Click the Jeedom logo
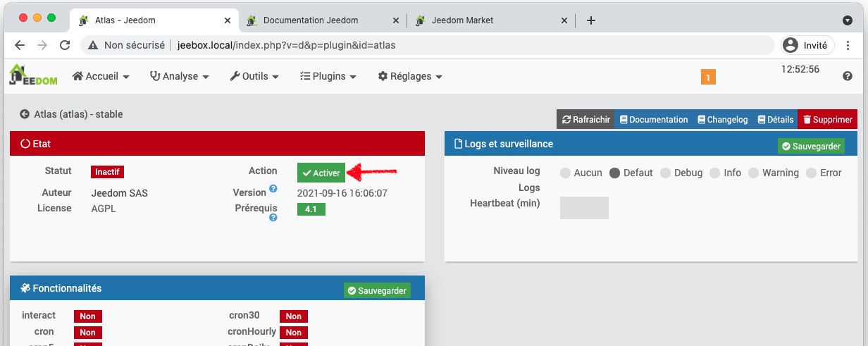Viewport: 868px width, 346px height. (x=33, y=75)
